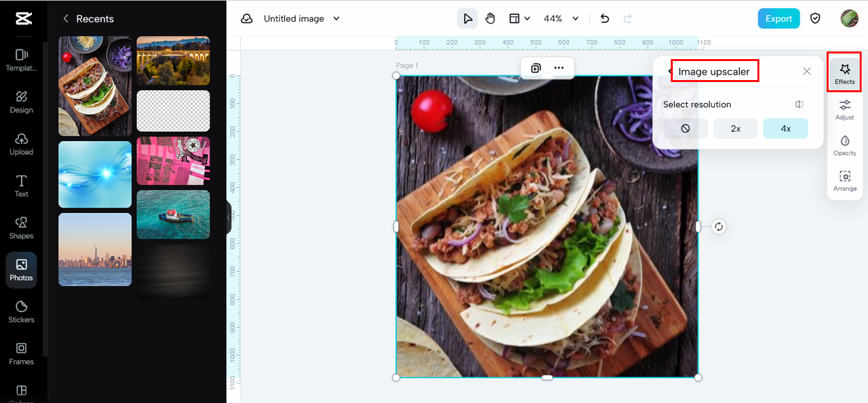This screenshot has width=868, height=403.
Task: Open the Photos sidebar panel
Action: pos(21,270)
